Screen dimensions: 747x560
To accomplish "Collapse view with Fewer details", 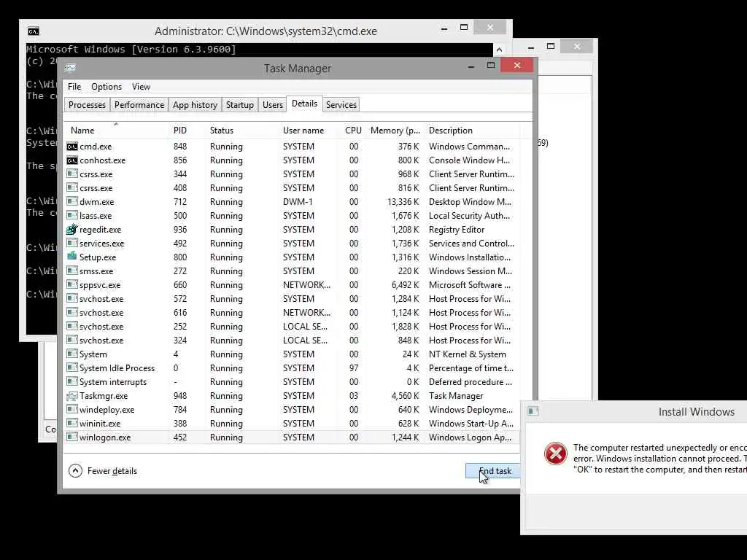I will (103, 470).
